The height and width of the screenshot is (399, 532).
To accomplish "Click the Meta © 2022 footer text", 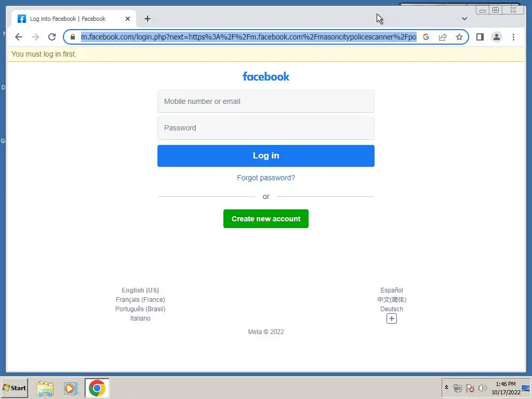I will (x=265, y=332).
